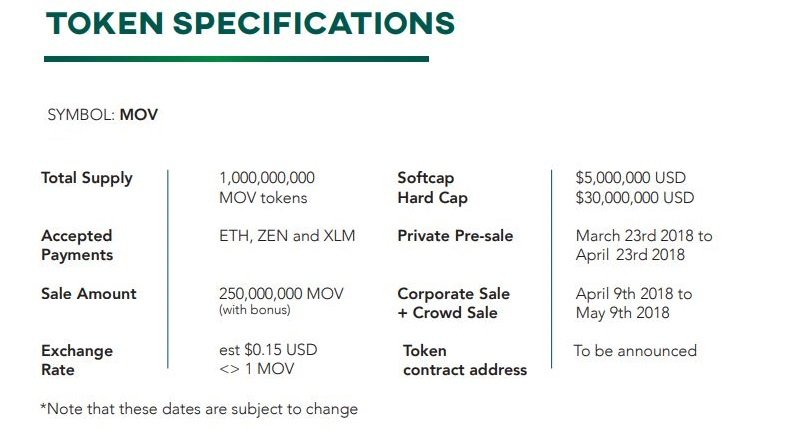The image size is (788, 440).
Task: Select the MOV symbol text
Action: click(x=139, y=115)
